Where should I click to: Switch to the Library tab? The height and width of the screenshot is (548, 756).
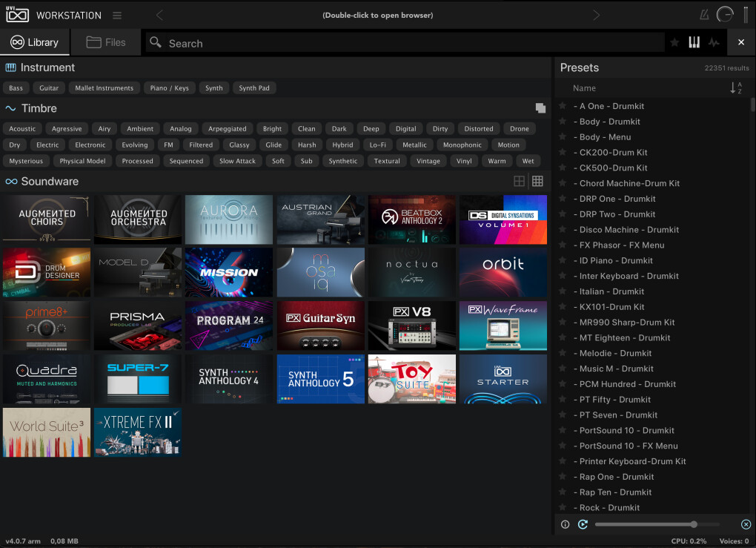35,42
